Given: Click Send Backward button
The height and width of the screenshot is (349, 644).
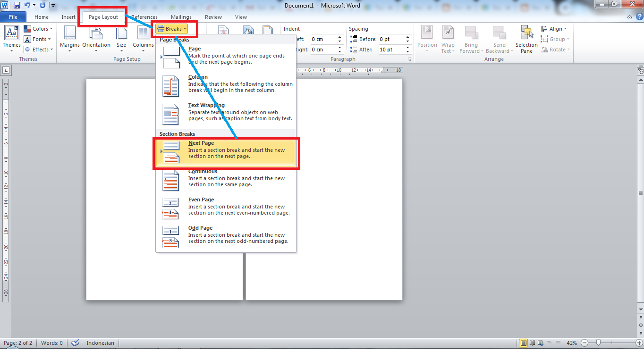Looking at the screenshot, I should click(499, 39).
